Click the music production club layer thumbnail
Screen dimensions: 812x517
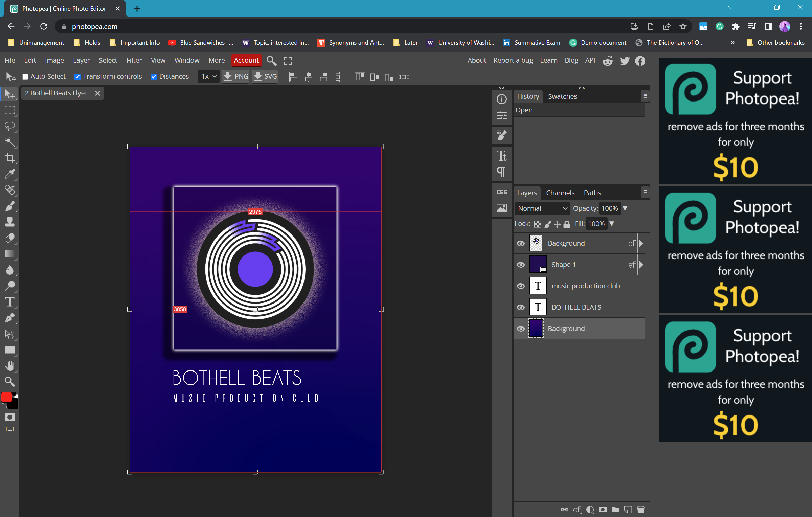[x=537, y=286]
